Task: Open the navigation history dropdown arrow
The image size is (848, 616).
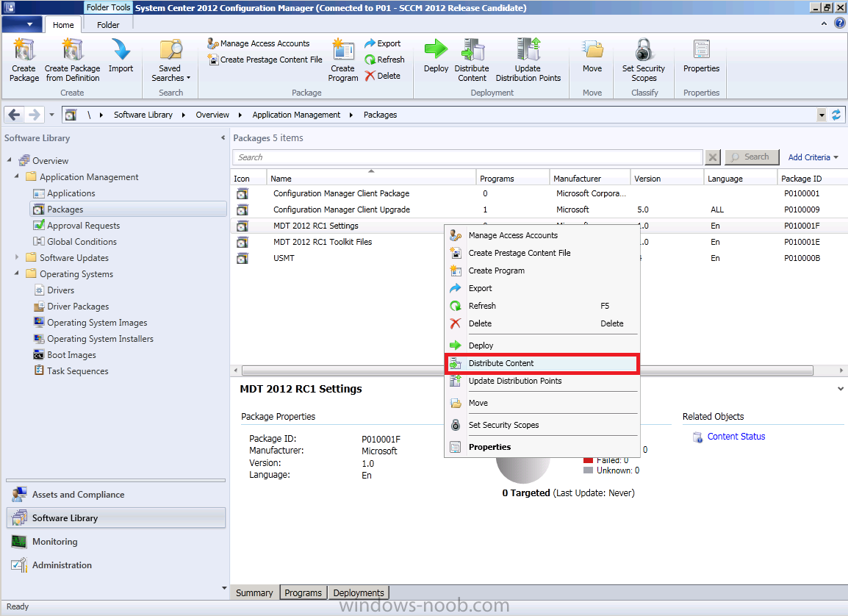Action: click(52, 115)
